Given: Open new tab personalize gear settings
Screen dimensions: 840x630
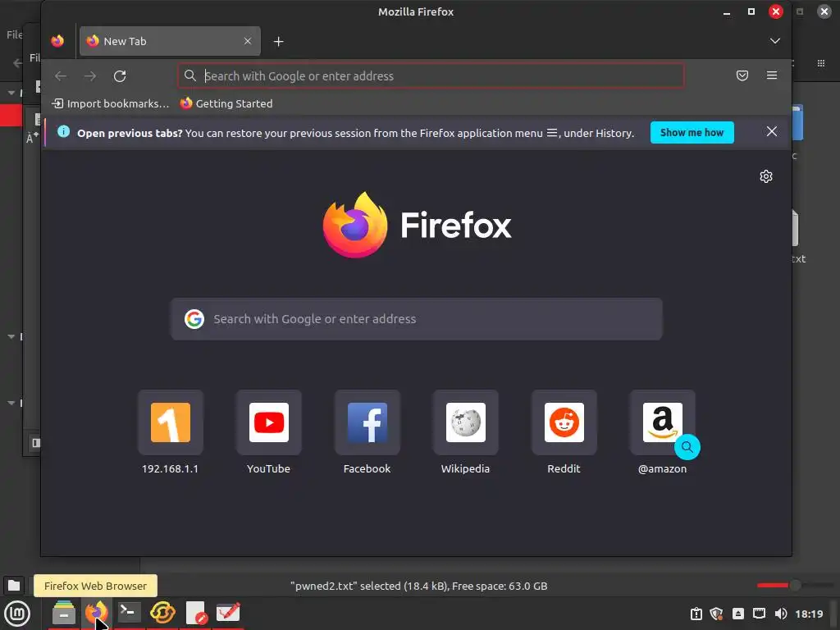Looking at the screenshot, I should 766,176.
